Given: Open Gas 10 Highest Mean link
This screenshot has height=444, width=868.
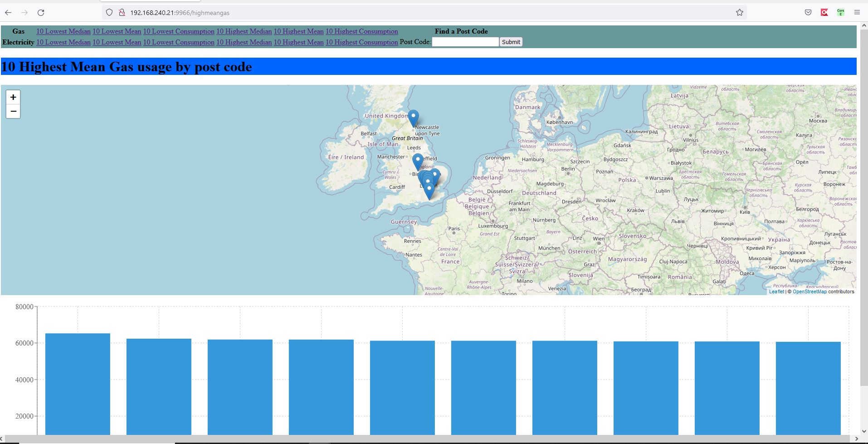Looking at the screenshot, I should click(299, 31).
